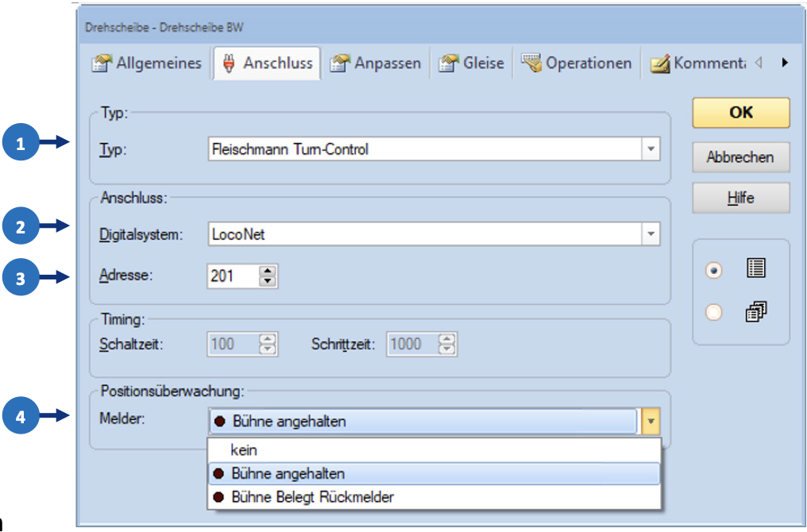The image size is (807, 532).
Task: Select the first radio button with list icon
Action: pyautogui.click(x=713, y=270)
